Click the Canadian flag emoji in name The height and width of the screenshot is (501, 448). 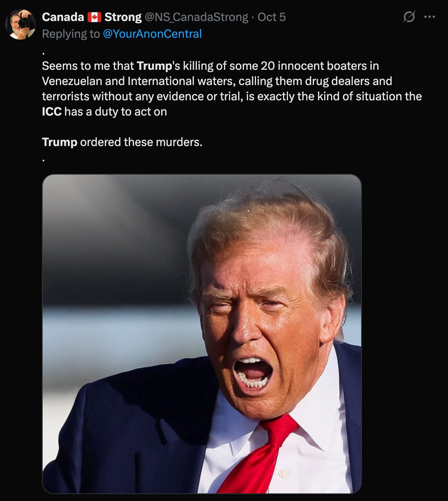pos(94,17)
